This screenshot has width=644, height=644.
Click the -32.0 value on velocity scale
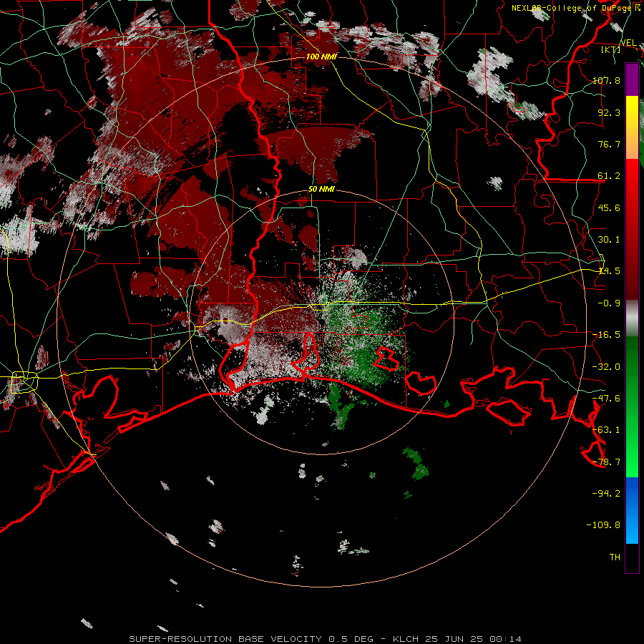pyautogui.click(x=606, y=366)
